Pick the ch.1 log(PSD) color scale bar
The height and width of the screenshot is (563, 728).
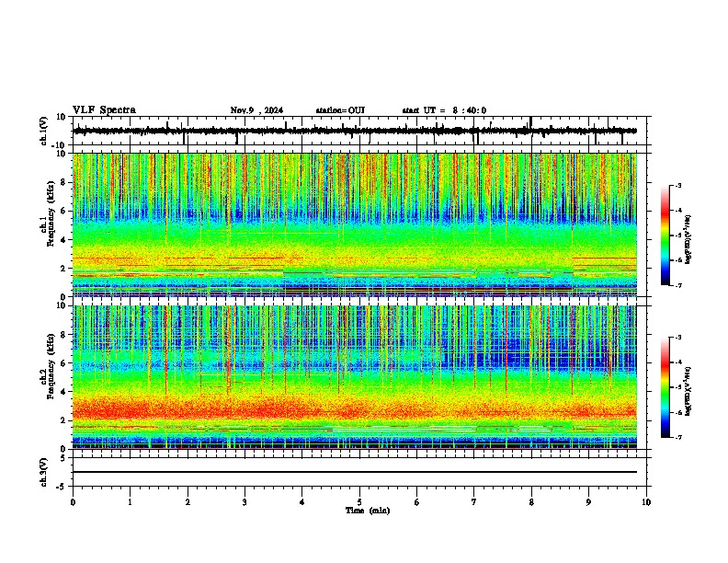(665, 236)
